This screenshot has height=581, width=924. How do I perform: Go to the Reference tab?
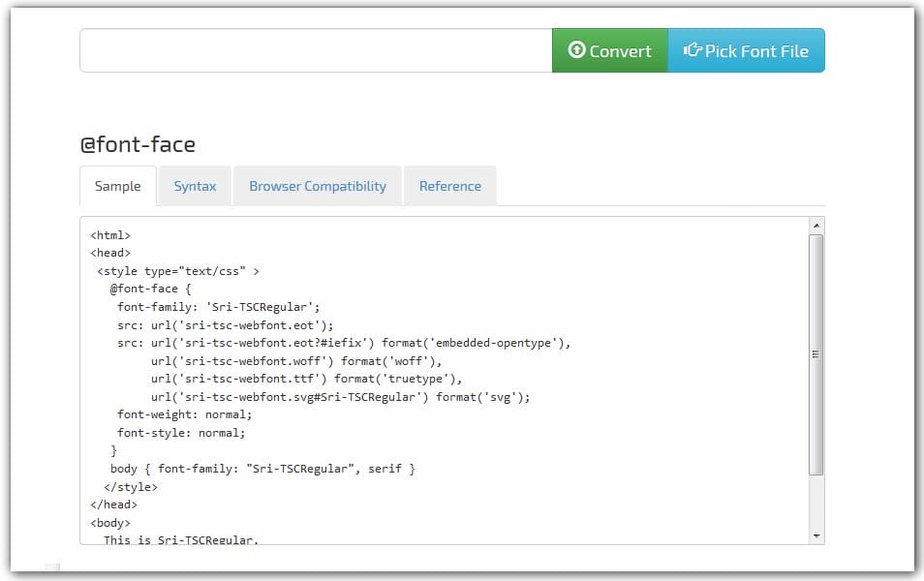tap(449, 186)
